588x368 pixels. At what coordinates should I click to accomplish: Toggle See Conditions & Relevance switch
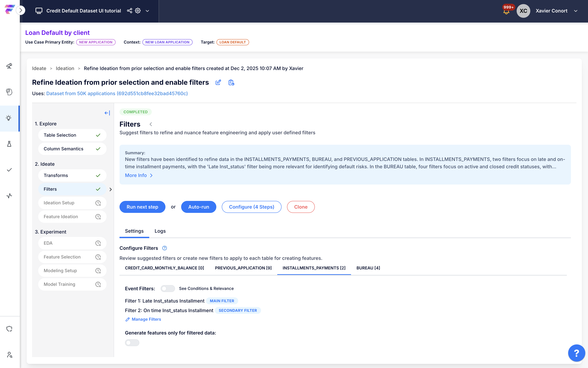pyautogui.click(x=167, y=288)
